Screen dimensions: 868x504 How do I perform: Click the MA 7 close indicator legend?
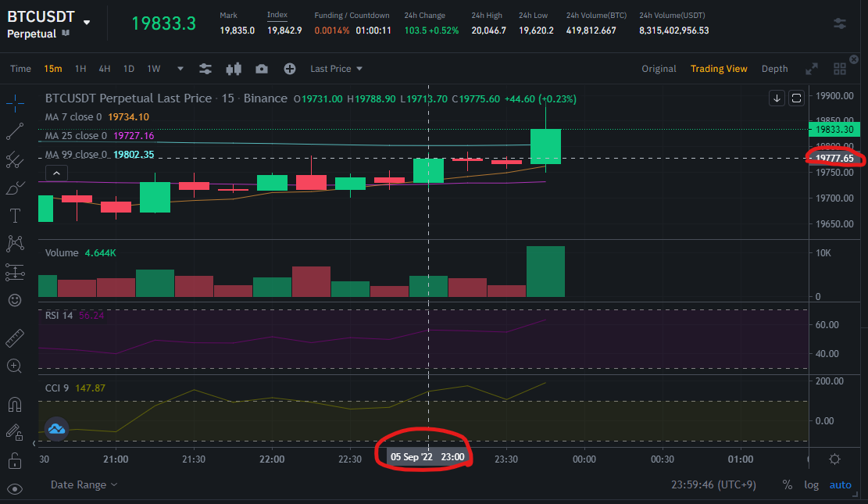pyautogui.click(x=97, y=117)
